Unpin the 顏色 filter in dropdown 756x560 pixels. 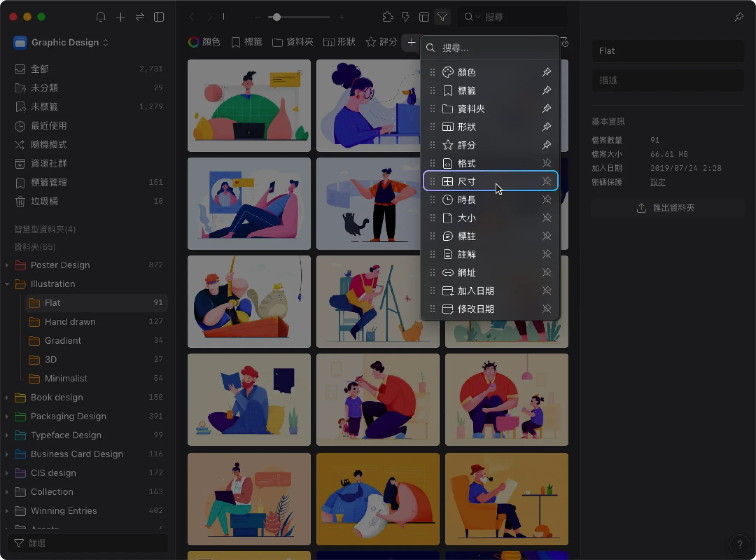pos(547,72)
